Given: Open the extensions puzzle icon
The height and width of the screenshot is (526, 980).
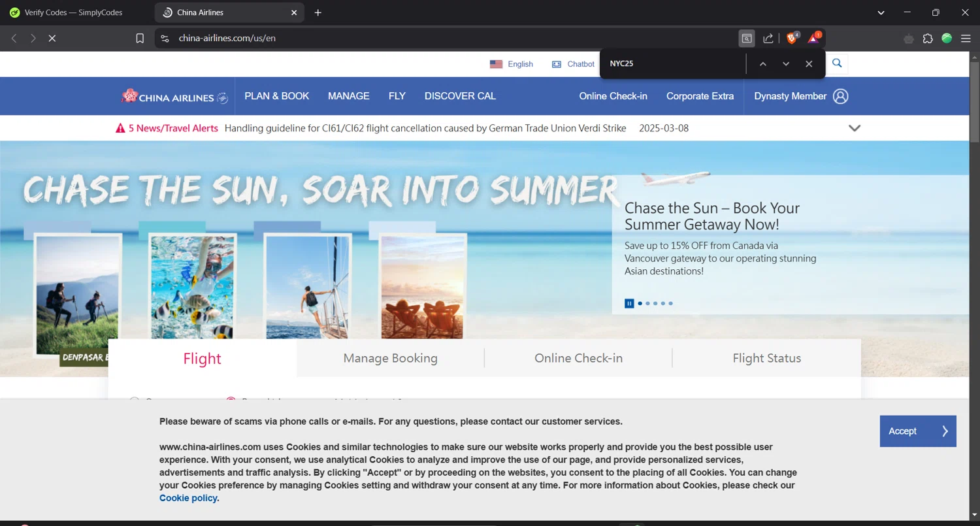Looking at the screenshot, I should coord(928,39).
